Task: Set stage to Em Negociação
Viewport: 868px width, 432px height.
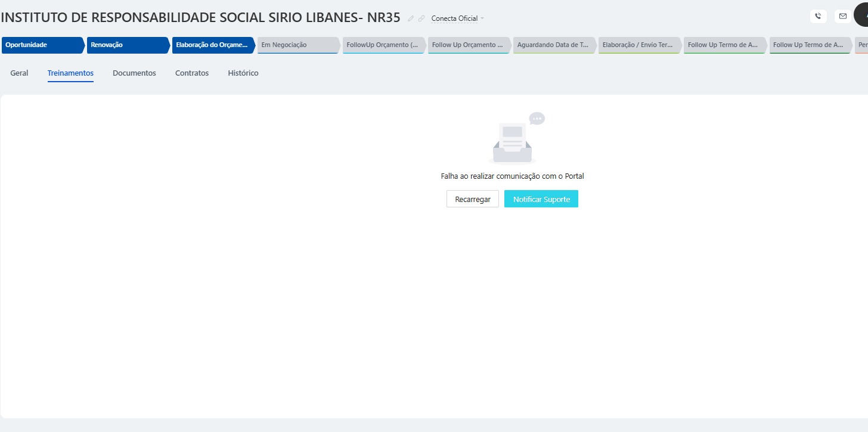Action: click(x=297, y=45)
